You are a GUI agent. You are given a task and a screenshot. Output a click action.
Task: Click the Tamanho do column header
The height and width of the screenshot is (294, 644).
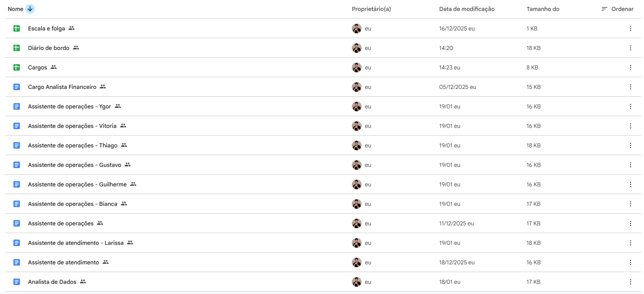pos(542,9)
